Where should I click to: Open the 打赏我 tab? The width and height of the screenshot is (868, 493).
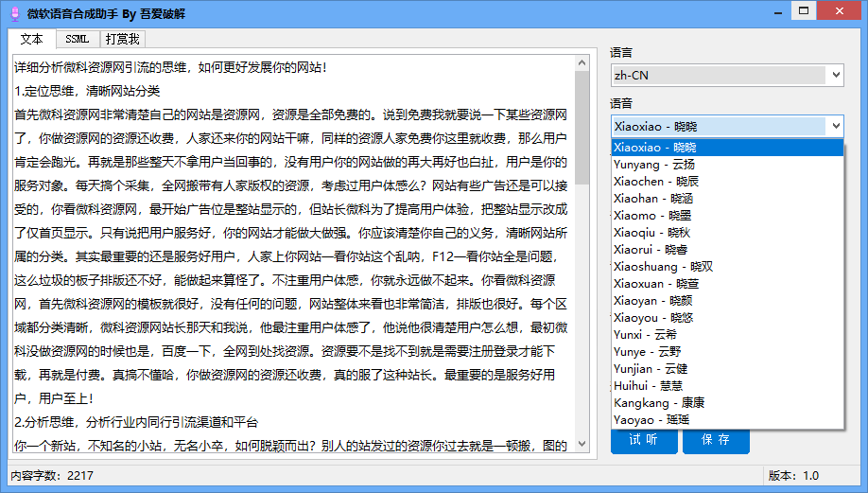click(122, 39)
